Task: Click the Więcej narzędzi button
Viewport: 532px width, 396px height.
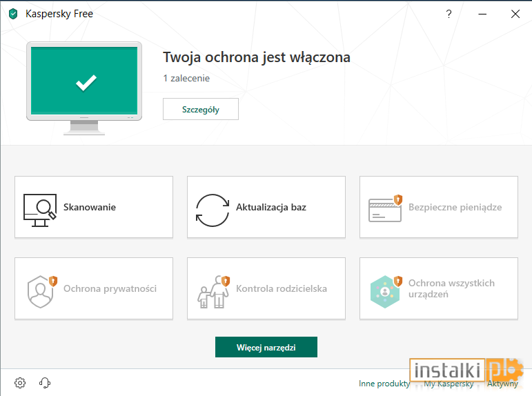Action: coord(266,347)
